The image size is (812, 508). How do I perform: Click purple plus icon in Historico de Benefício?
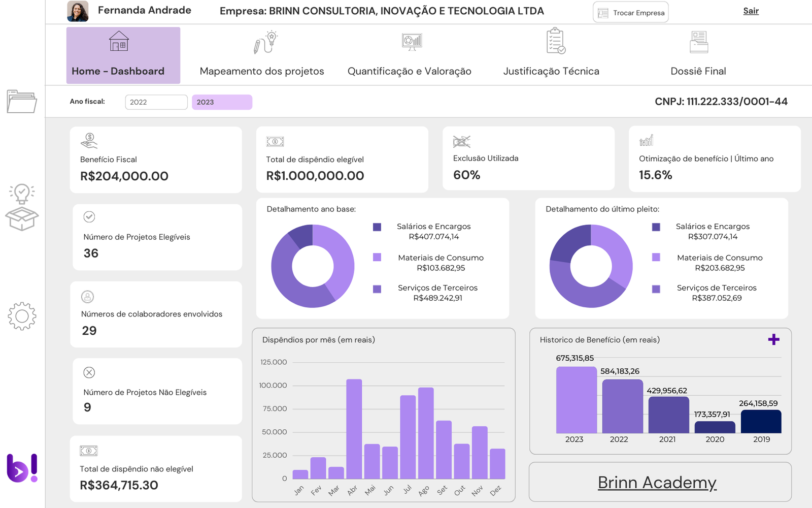[x=773, y=339]
